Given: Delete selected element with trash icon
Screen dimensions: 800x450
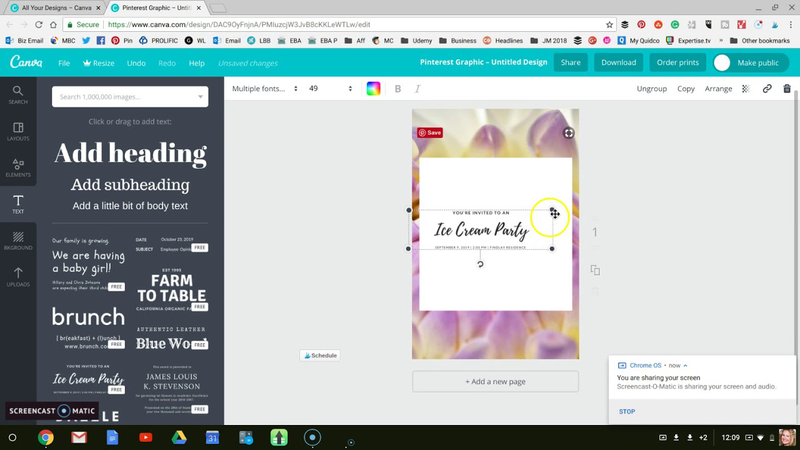Looking at the screenshot, I should (x=787, y=89).
